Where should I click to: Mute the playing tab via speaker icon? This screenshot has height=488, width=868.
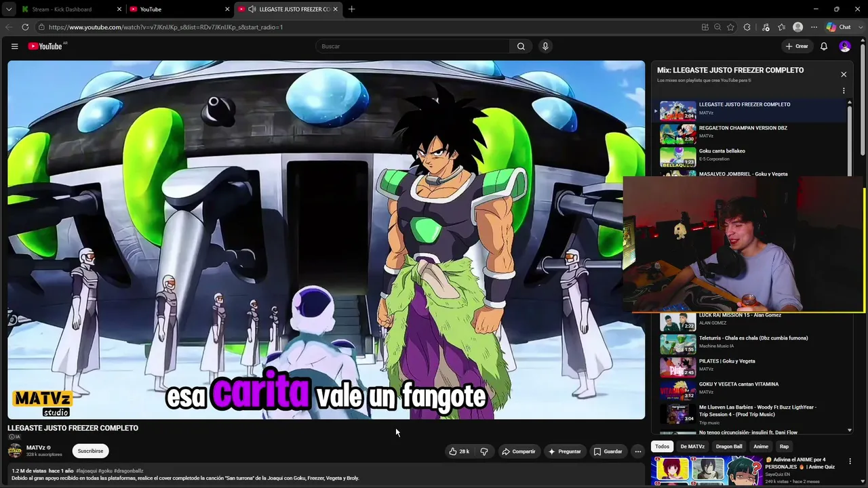(x=252, y=9)
